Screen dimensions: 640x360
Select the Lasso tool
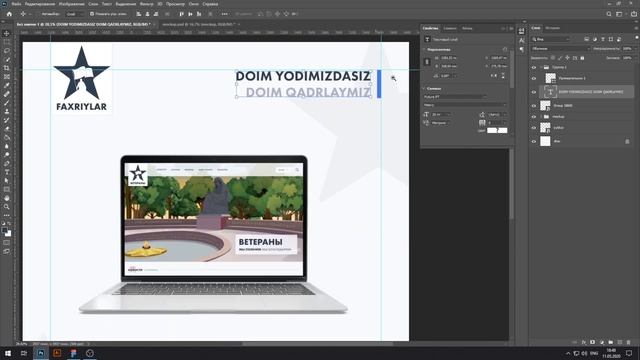tap(7, 51)
